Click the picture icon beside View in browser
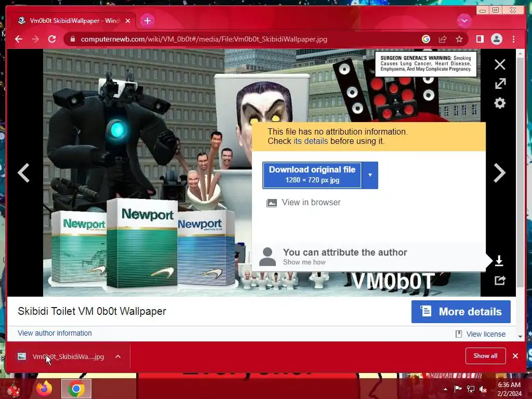Image resolution: width=532 pixels, height=399 pixels. pos(271,203)
